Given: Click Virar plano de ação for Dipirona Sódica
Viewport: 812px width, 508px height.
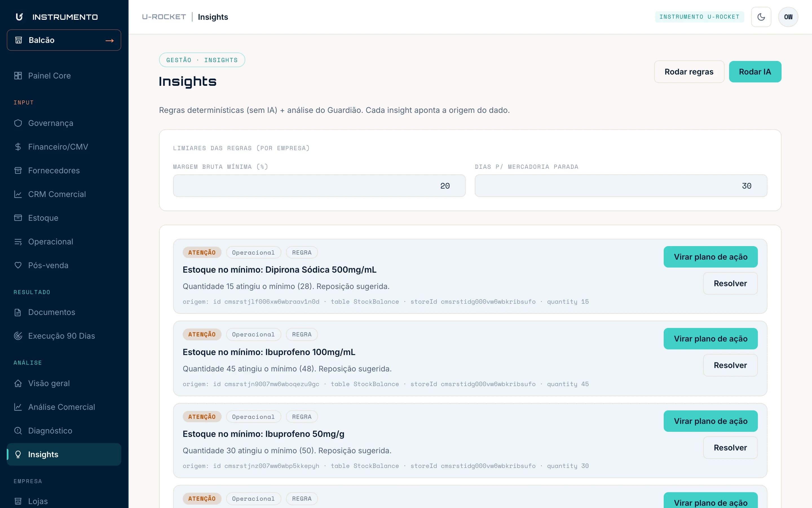Looking at the screenshot, I should pos(710,257).
